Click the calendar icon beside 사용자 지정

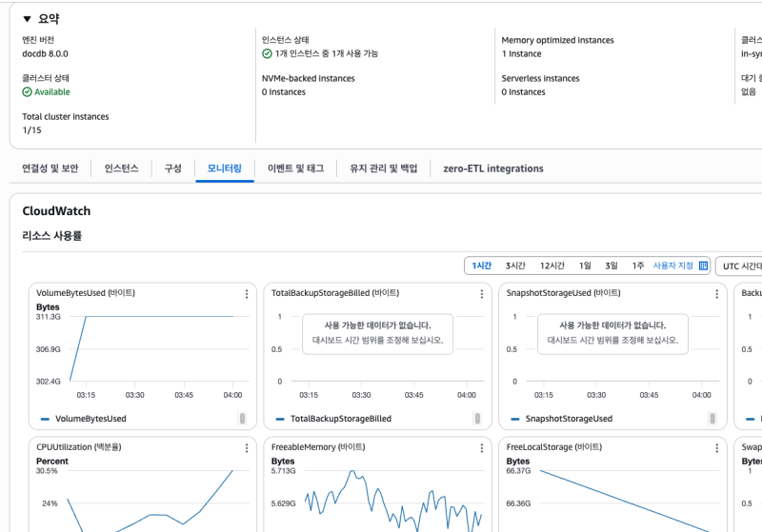point(704,266)
